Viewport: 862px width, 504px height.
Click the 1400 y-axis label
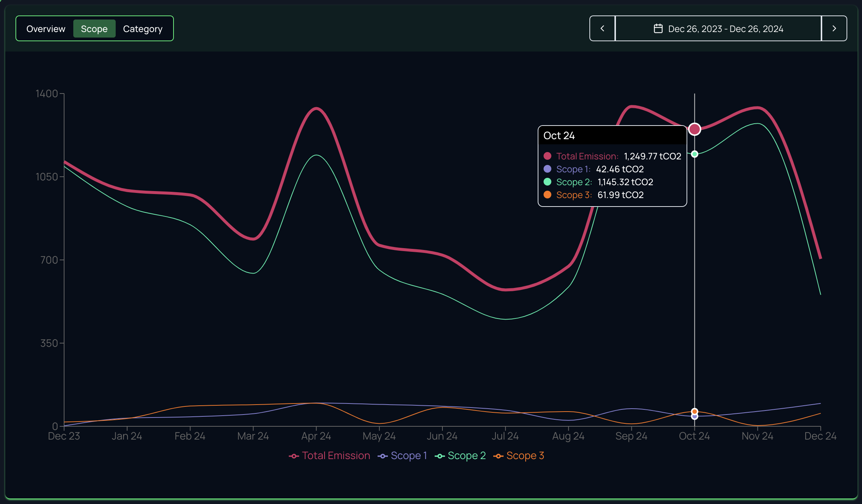47,94
